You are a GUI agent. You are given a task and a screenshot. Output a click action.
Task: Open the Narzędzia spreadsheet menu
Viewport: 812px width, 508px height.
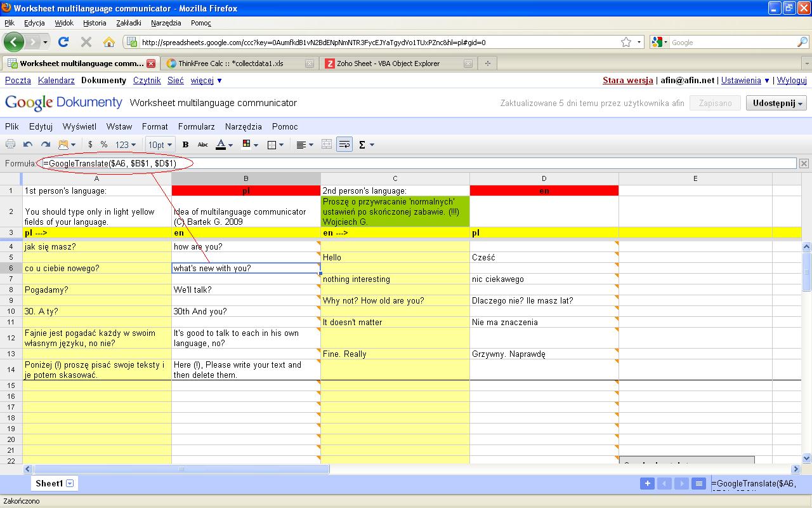click(x=244, y=126)
